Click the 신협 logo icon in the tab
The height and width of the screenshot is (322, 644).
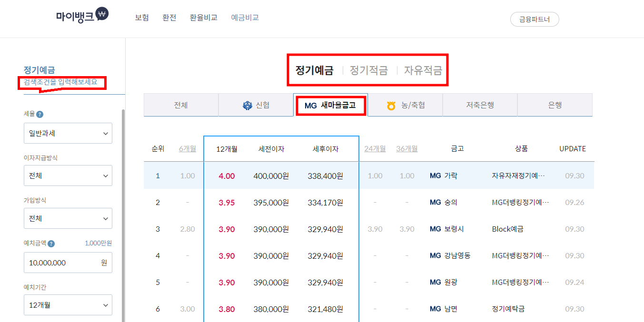coord(247,105)
